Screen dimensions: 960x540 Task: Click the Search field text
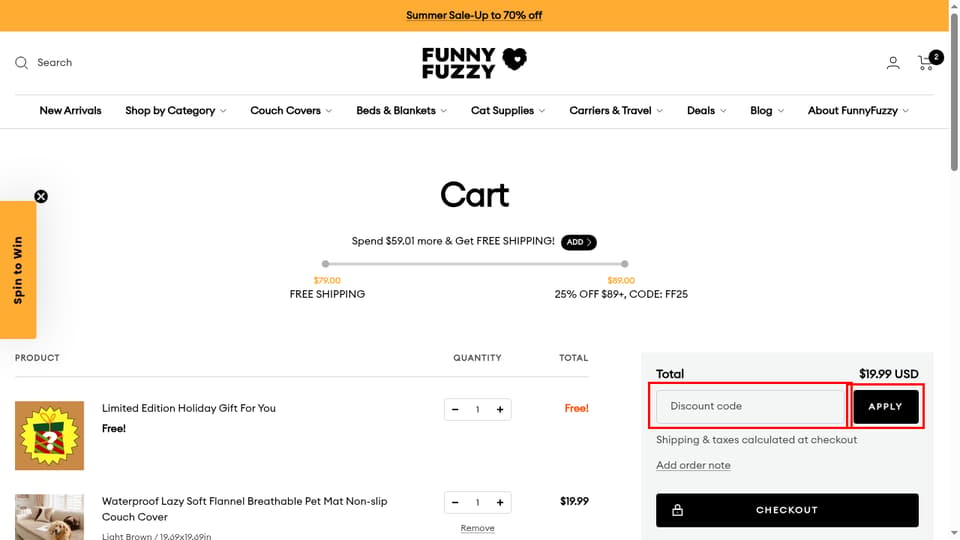(x=54, y=62)
